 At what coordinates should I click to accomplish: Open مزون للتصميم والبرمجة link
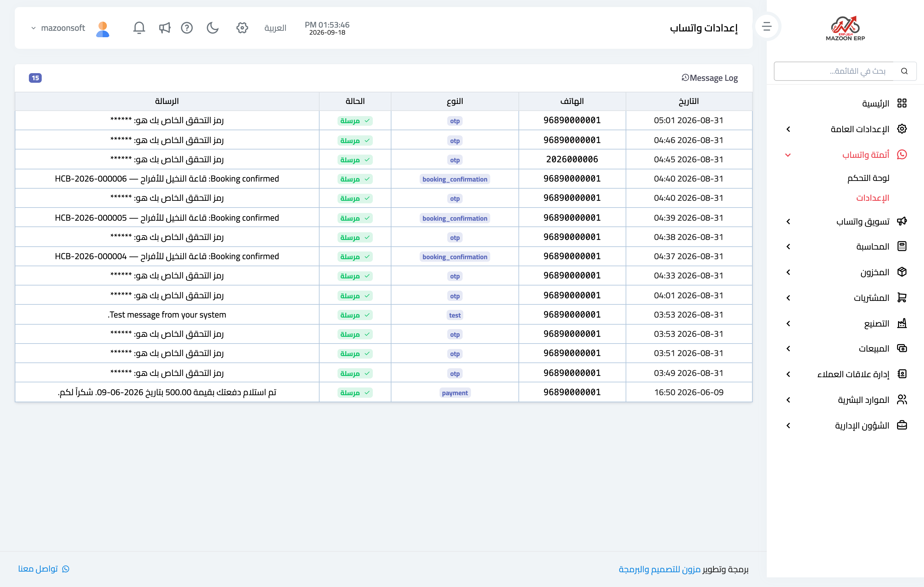click(660, 569)
